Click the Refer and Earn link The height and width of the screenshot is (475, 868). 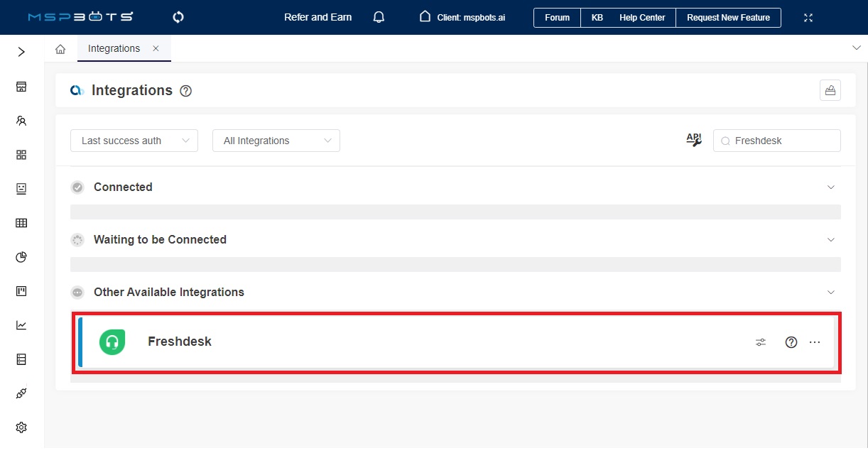point(318,17)
